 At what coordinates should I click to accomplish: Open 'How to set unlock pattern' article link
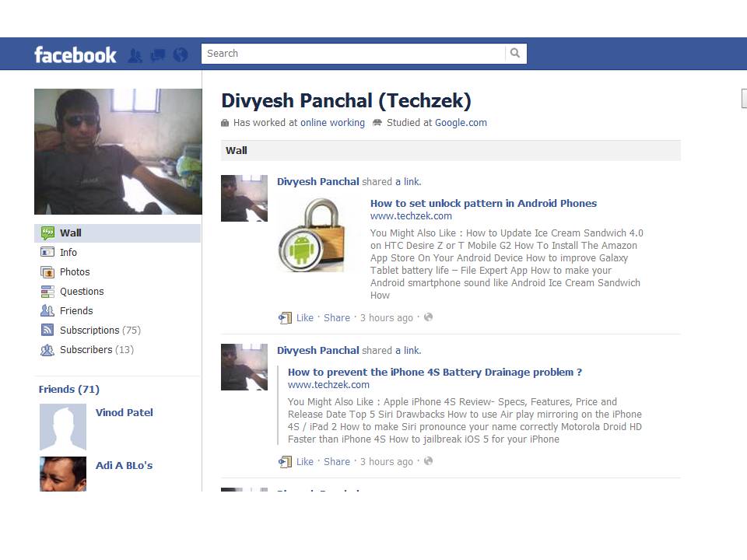[x=483, y=203]
